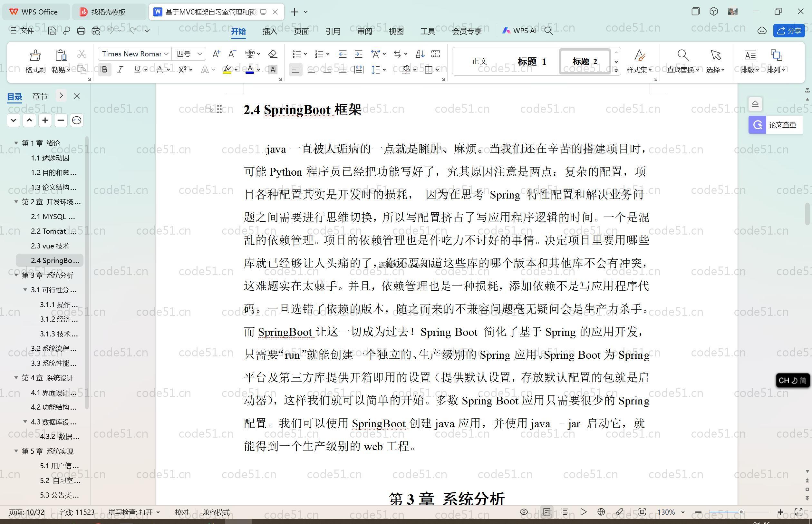
Task: Click the Format Painter (格式刷) icon
Action: click(x=35, y=55)
